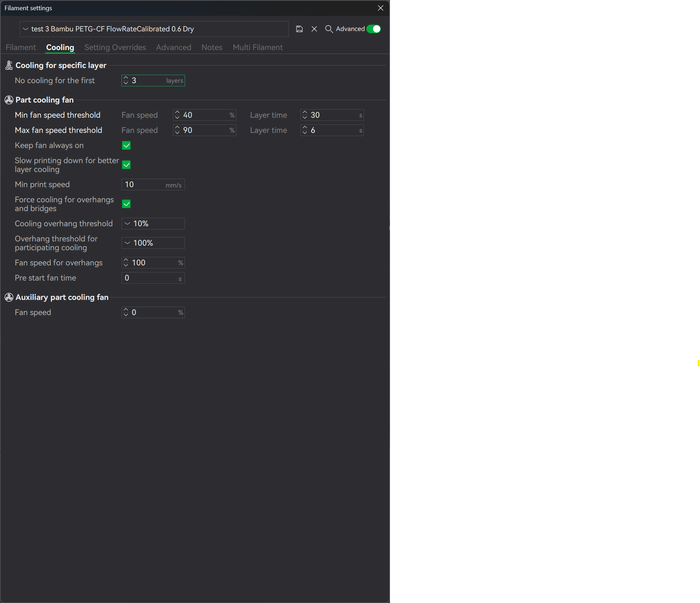This screenshot has width=700, height=603.
Task: Click the search magnifier icon
Action: click(x=329, y=29)
